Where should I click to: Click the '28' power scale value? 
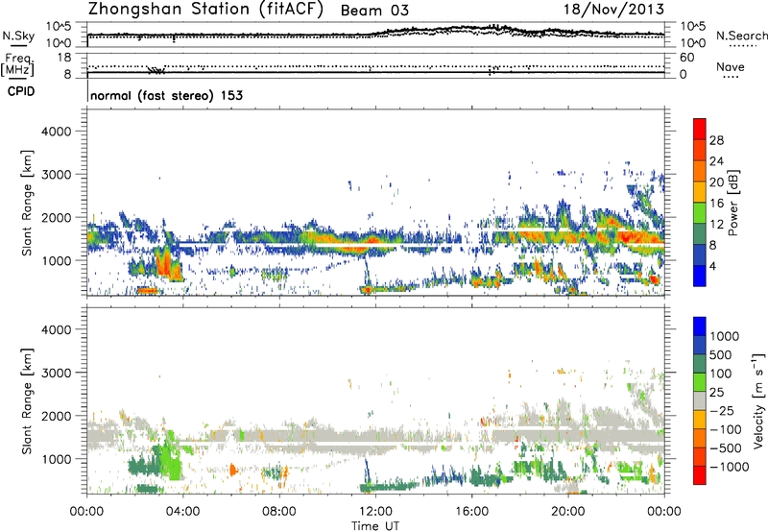[x=716, y=140]
